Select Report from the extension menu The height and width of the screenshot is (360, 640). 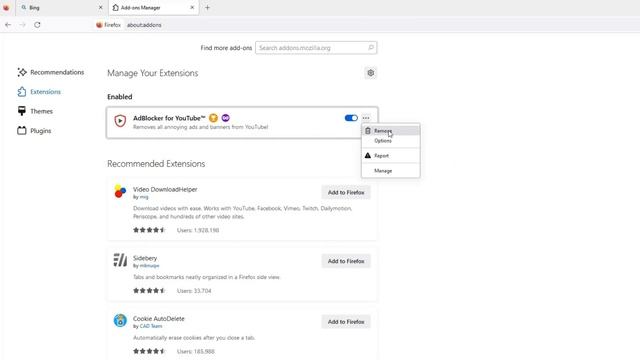[391, 156]
